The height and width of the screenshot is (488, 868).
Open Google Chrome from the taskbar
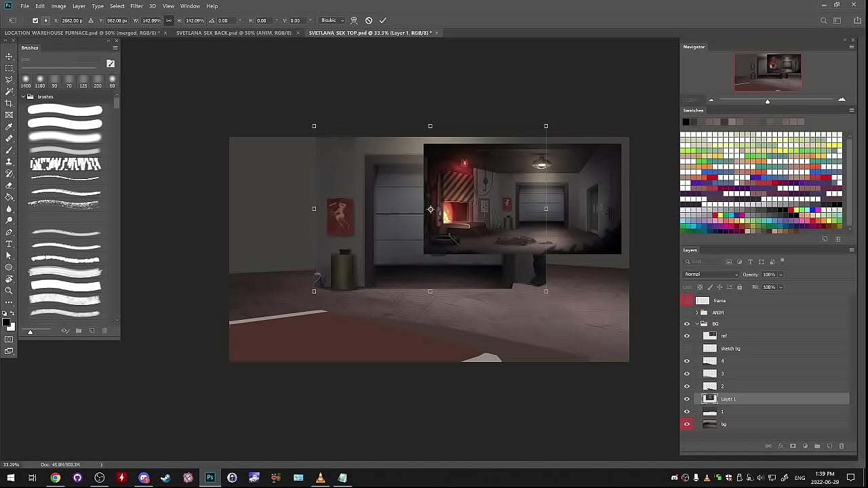tap(55, 478)
